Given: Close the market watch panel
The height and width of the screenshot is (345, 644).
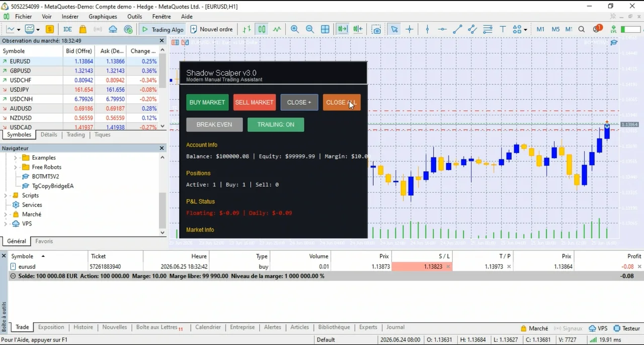Looking at the screenshot, I should (162, 41).
